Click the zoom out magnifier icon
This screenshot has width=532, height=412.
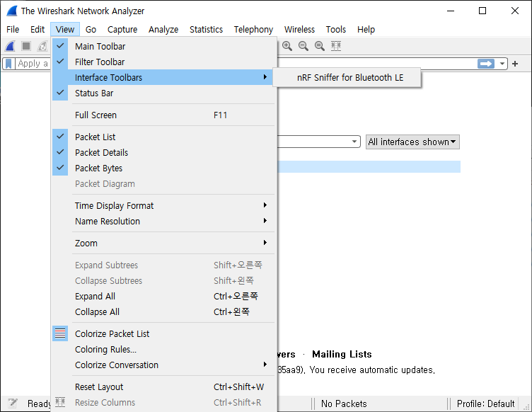pyautogui.click(x=303, y=46)
